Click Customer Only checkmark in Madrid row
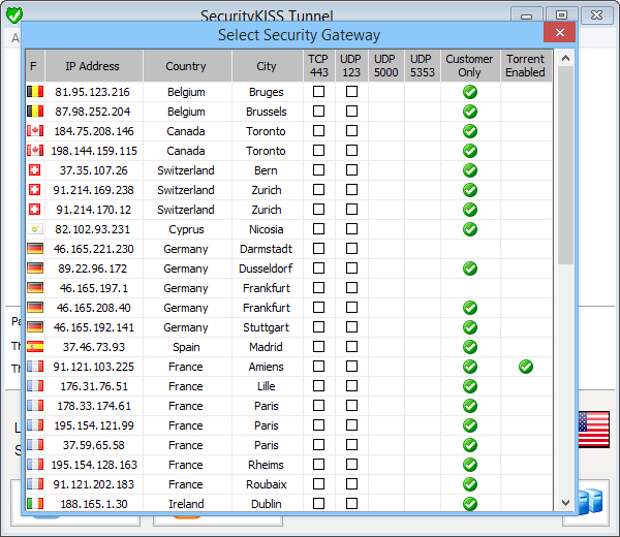The image size is (620, 537). point(470,347)
